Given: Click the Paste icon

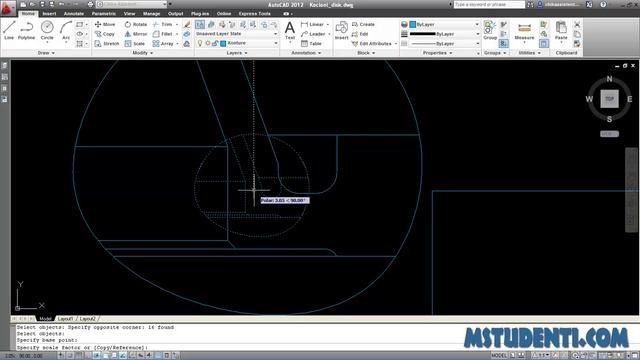Looking at the screenshot, I should 561,31.
